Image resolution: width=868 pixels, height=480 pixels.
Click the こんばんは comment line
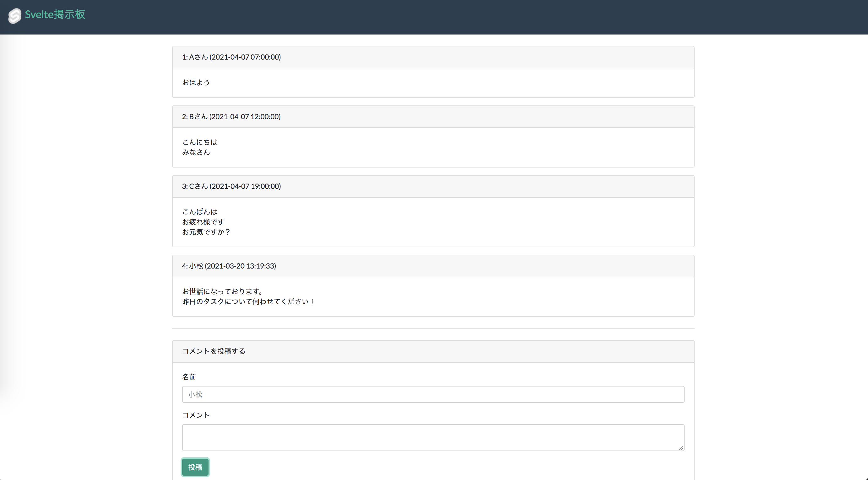[199, 212]
